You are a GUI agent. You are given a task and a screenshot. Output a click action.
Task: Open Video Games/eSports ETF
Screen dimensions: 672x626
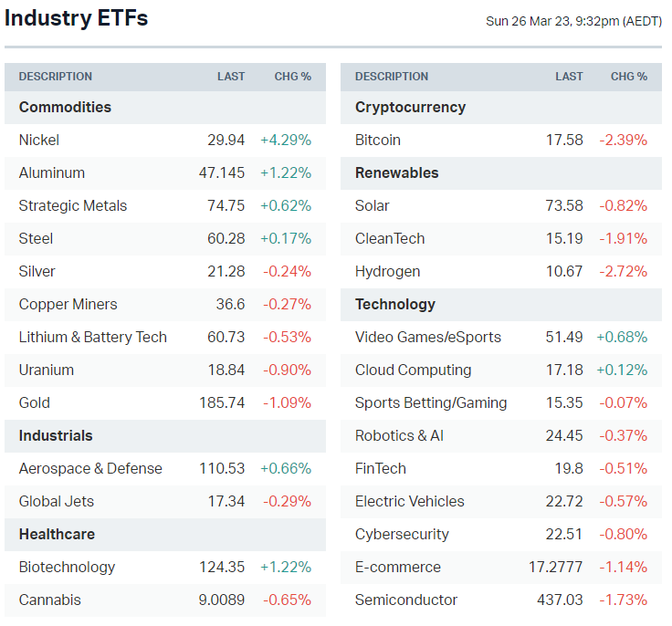pos(428,338)
